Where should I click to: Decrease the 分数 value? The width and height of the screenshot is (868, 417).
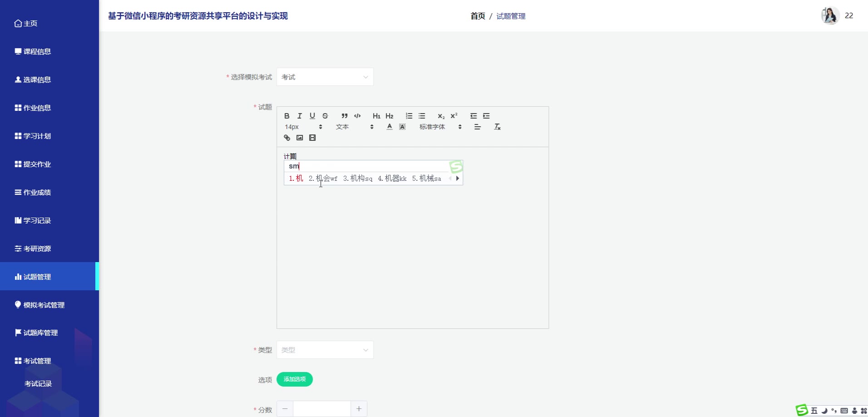pos(285,409)
